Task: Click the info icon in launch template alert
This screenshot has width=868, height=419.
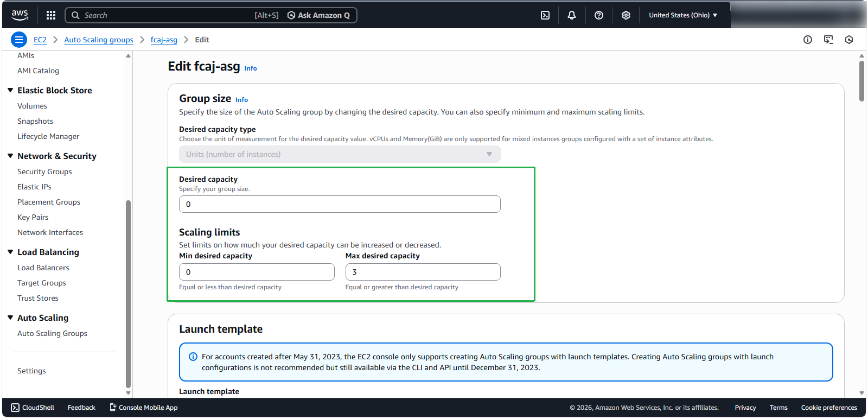Action: (193, 357)
